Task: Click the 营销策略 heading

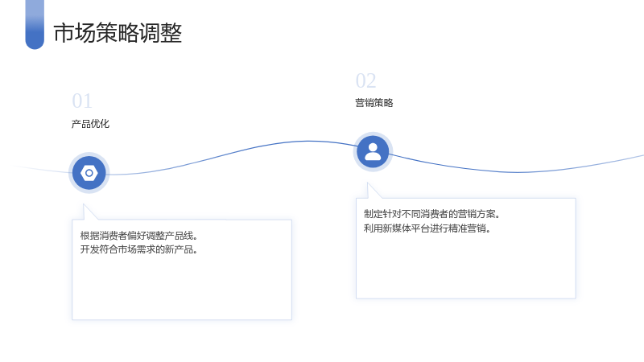Action: [374, 103]
